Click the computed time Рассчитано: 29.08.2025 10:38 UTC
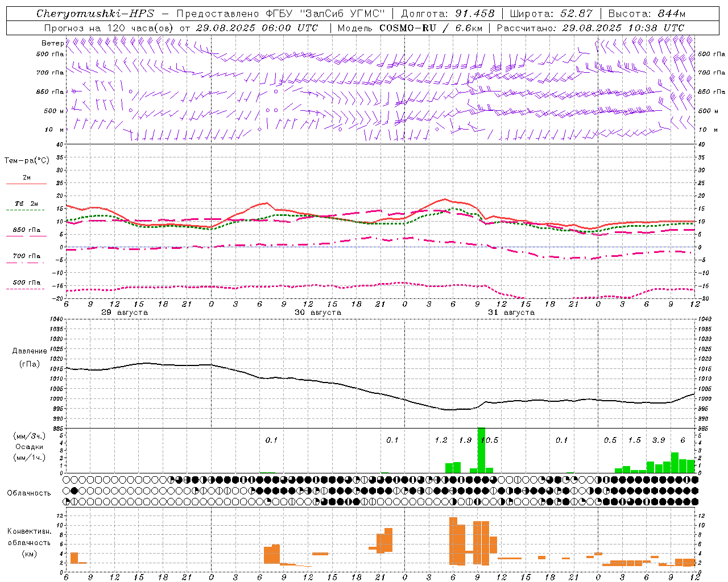Screen dimensions: 728x582 [x=590, y=28]
